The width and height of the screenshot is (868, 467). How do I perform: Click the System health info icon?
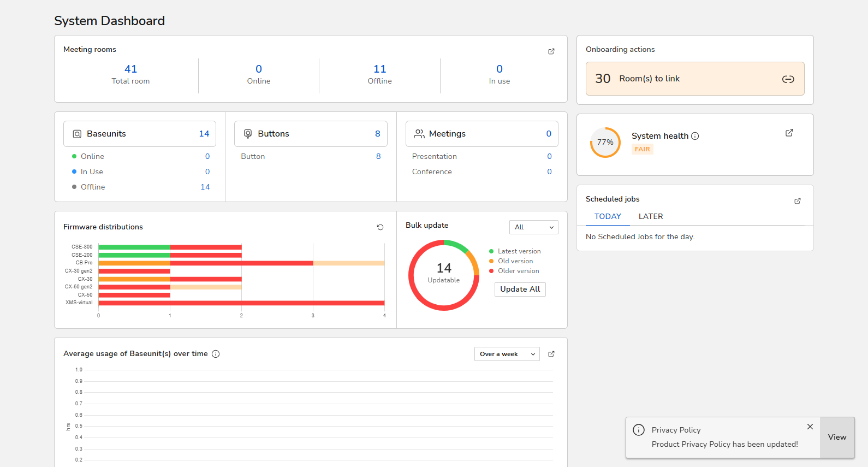click(x=695, y=136)
